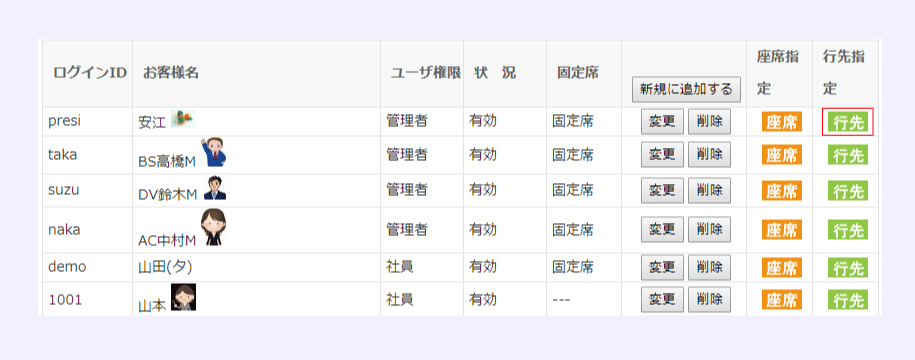Open orange 座席 button for suzu
This screenshot has width=915, height=360.
tap(781, 191)
